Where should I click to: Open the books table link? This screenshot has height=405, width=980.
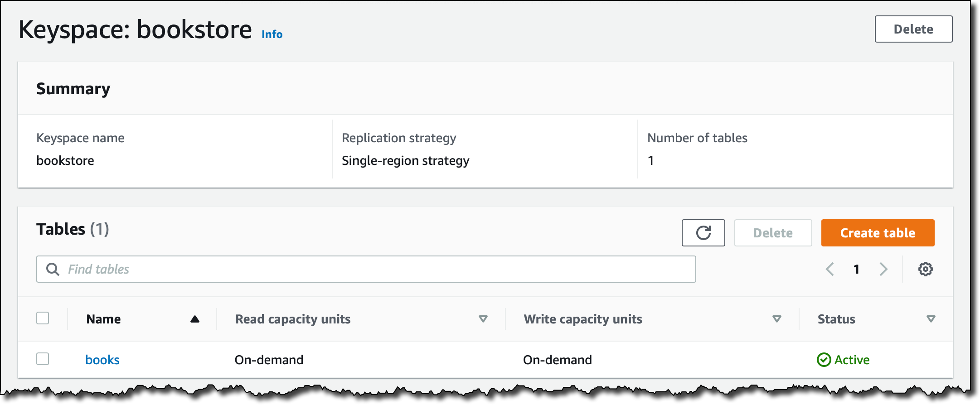click(x=102, y=360)
